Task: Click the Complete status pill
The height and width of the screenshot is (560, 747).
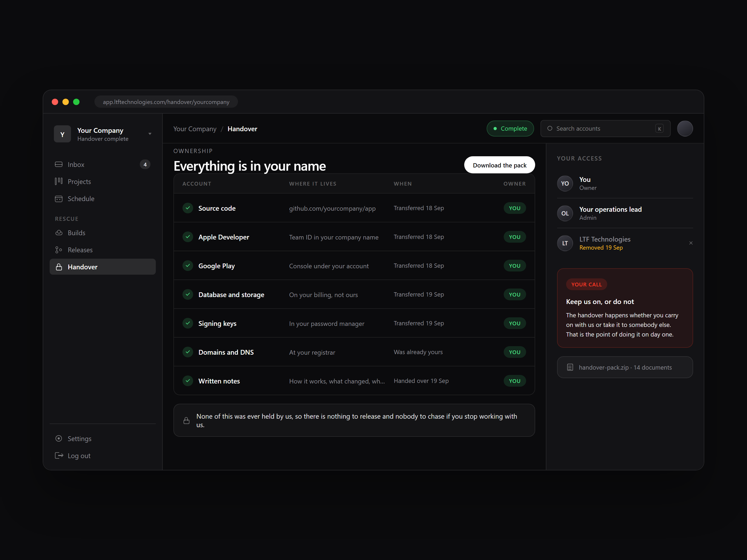Action: pos(510,129)
